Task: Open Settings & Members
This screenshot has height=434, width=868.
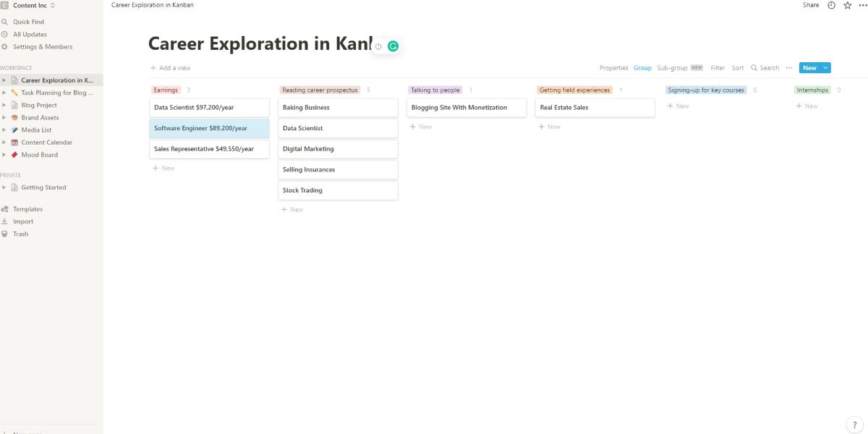Action: 43,46
